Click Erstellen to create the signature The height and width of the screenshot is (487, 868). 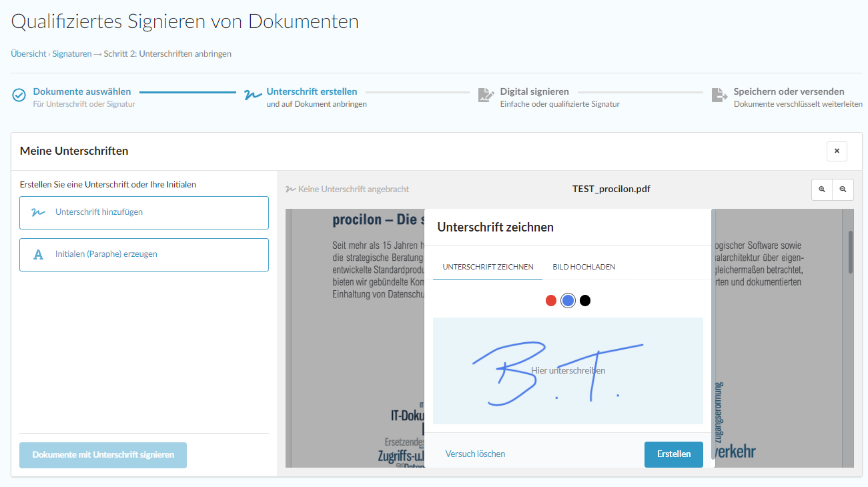(x=674, y=454)
